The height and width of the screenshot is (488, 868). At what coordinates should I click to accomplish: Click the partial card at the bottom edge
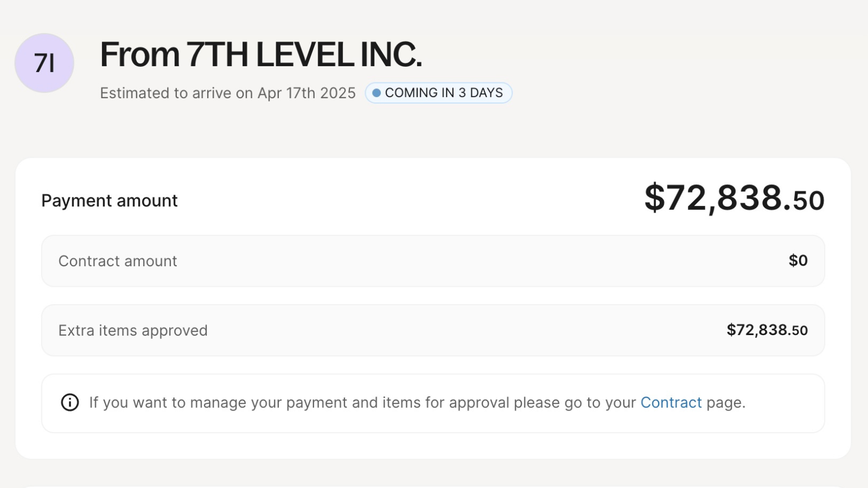433,485
